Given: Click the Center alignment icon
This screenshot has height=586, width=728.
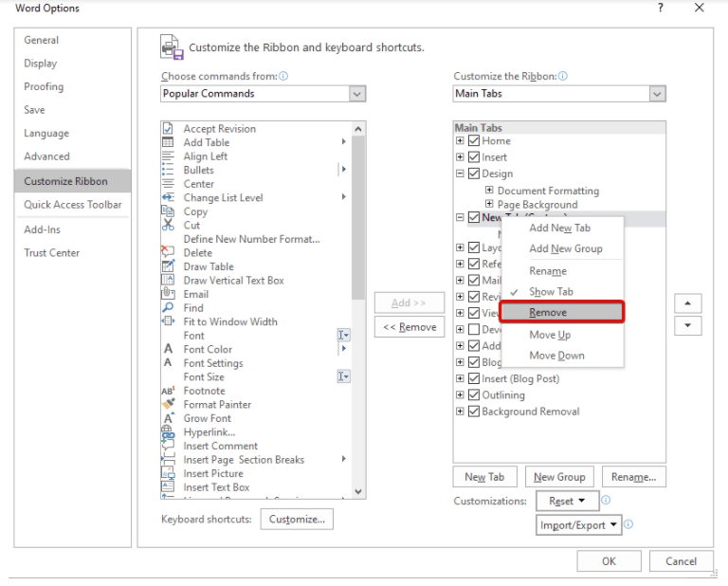Looking at the screenshot, I should (168, 184).
